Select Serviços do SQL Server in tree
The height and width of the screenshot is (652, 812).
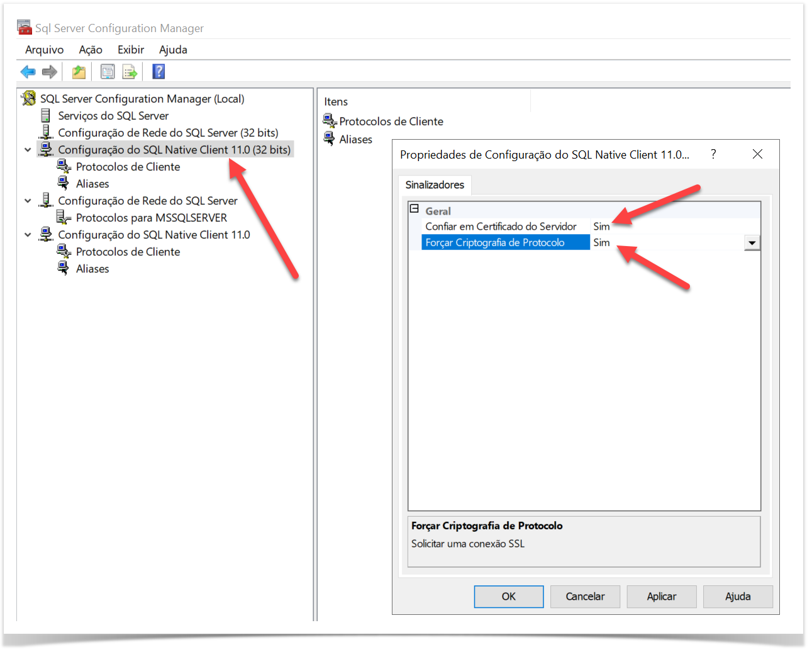(x=113, y=116)
